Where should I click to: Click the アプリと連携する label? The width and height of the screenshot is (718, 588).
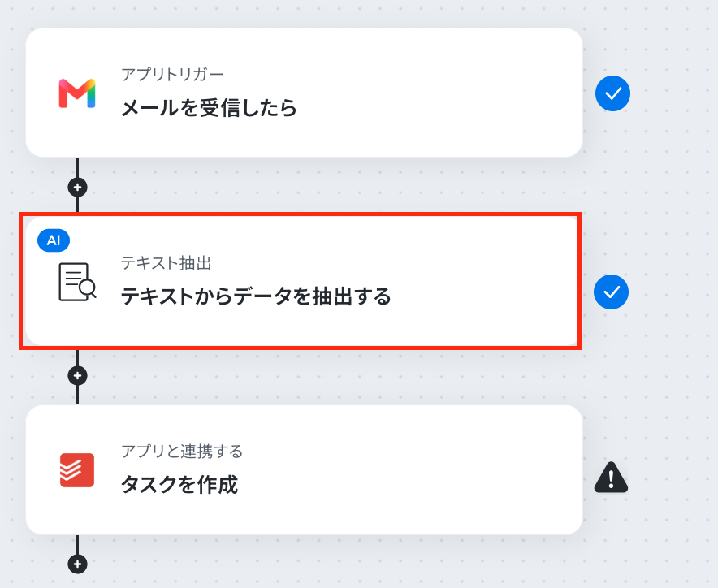pyautogui.click(x=182, y=452)
